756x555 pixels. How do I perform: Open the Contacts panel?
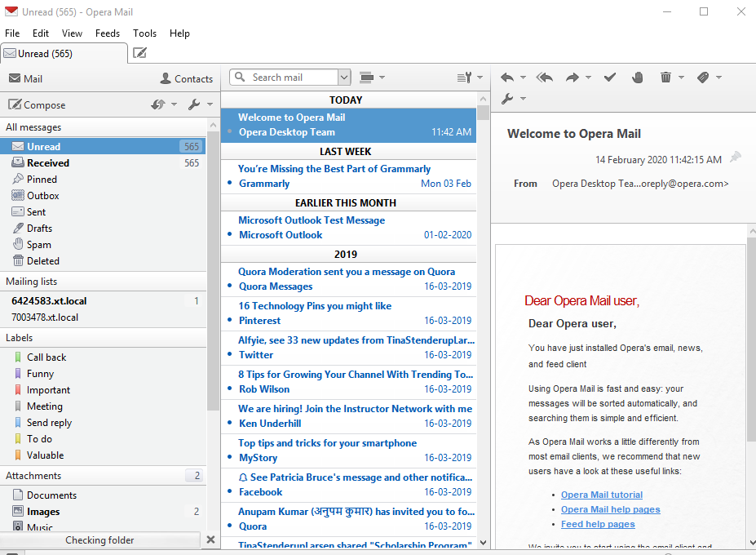click(x=186, y=78)
